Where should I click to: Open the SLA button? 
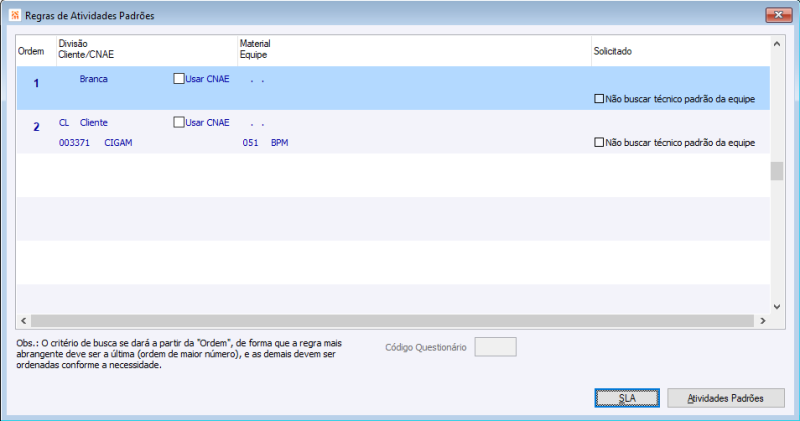(x=627, y=398)
